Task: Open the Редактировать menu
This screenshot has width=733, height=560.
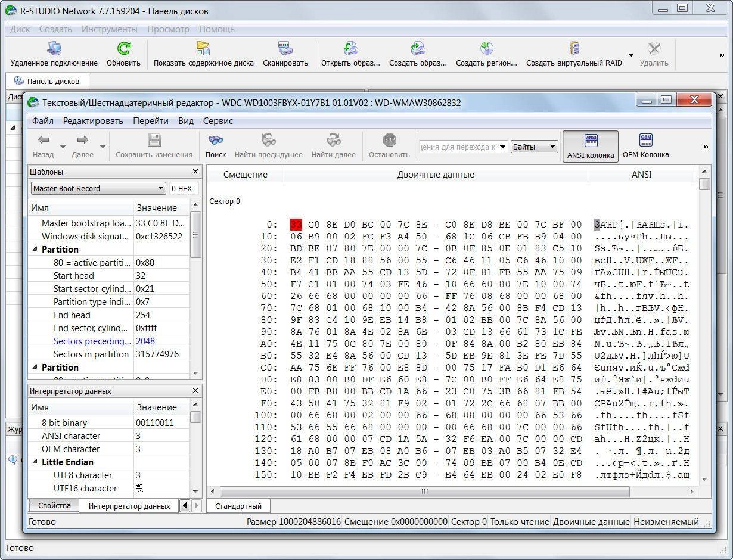Action: [93, 121]
